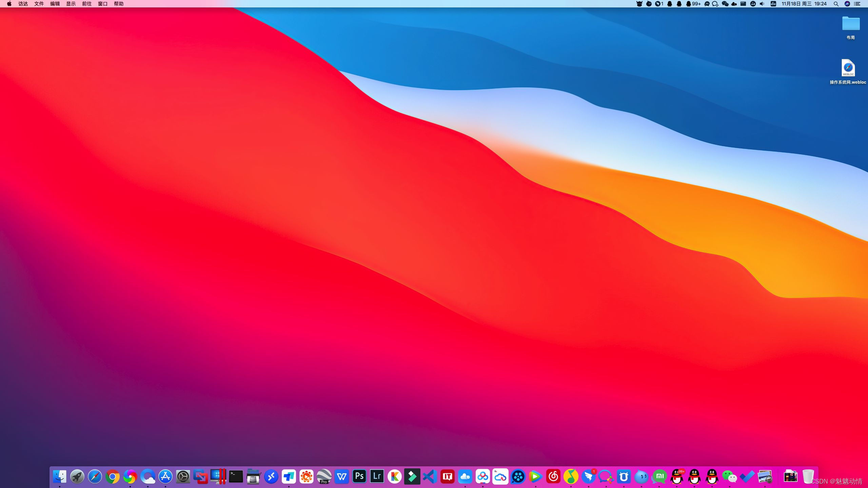This screenshot has height=488, width=868.
Task: Open QQ with the 99+ badge
Action: coord(677,477)
